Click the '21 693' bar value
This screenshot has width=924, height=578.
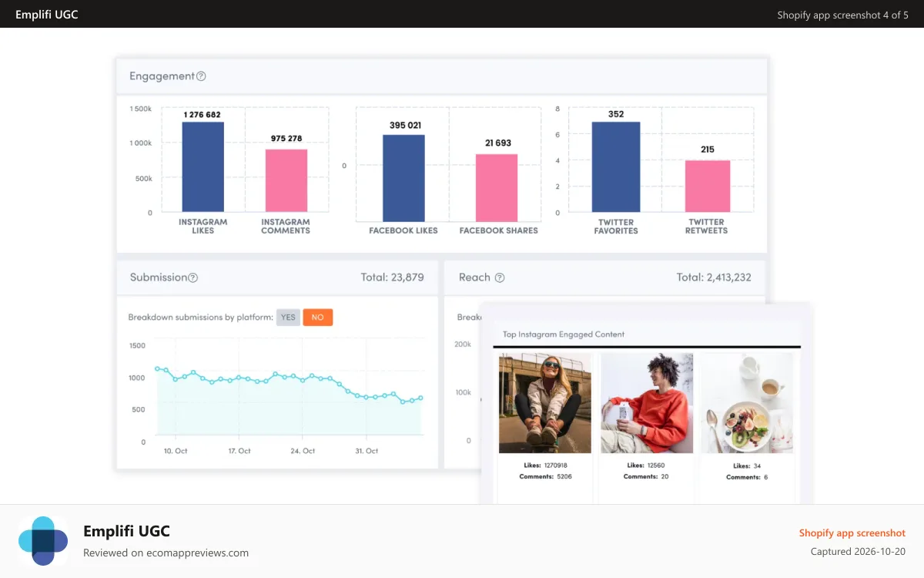tap(497, 143)
